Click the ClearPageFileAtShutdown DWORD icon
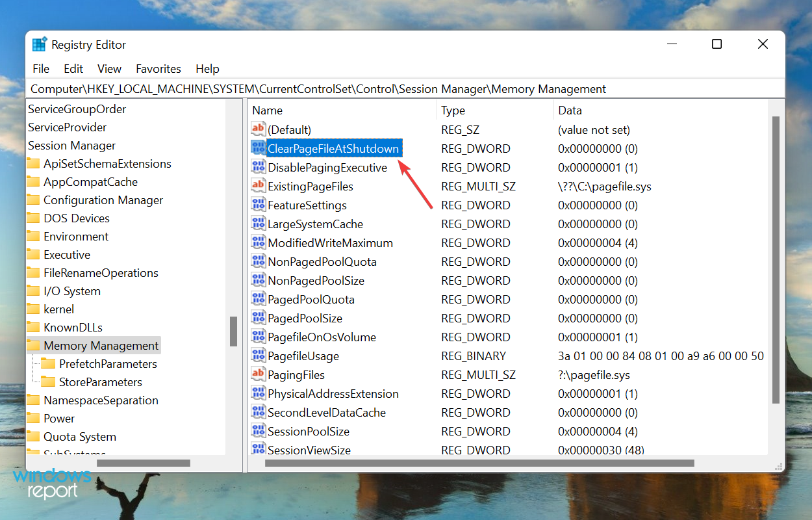Screen dimensions: 812x520 258,148
